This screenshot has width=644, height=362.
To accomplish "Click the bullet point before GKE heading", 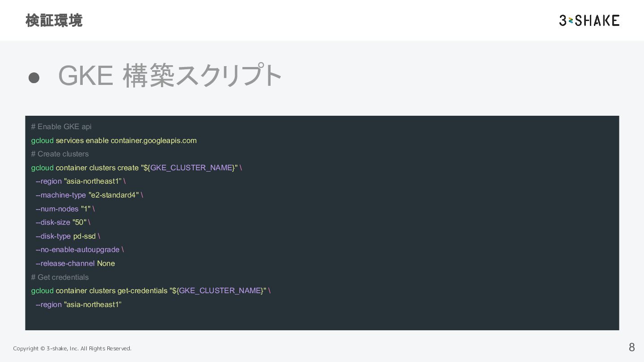I will point(34,78).
